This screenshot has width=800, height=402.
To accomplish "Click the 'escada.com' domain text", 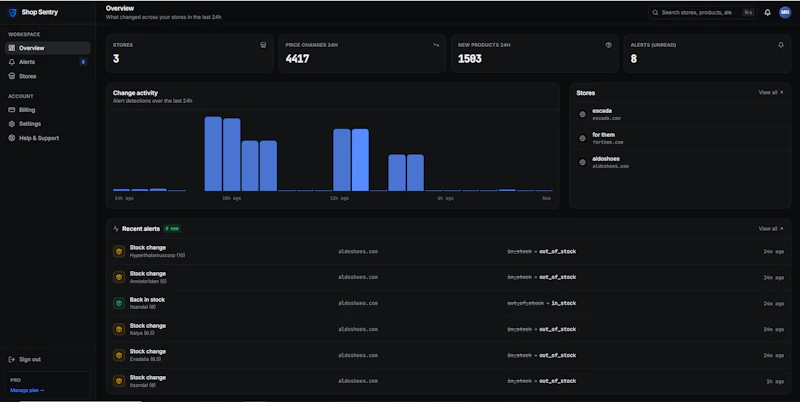I will pos(606,118).
